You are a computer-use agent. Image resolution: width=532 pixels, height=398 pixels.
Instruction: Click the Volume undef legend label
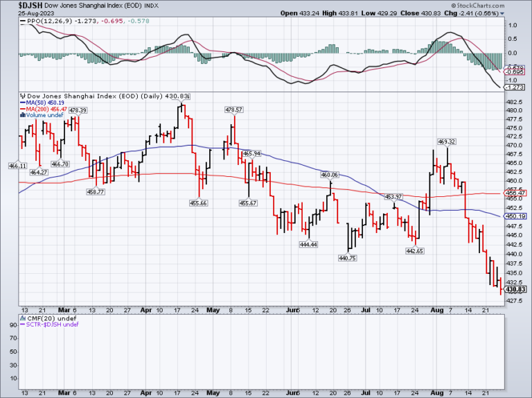(x=40, y=115)
